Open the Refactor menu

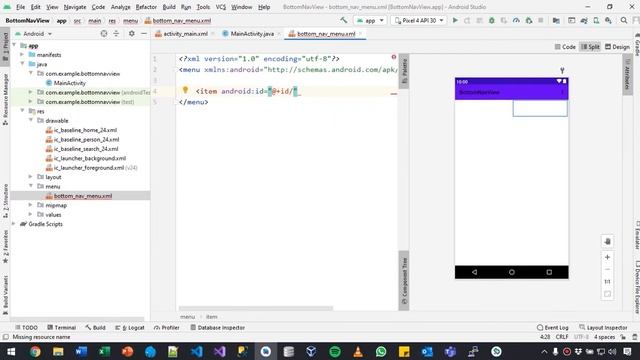click(146, 7)
